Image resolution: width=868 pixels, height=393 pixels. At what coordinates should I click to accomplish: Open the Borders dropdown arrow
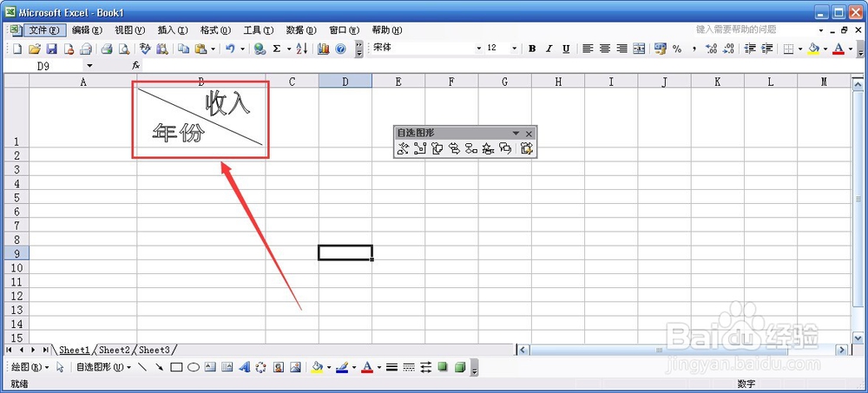point(800,49)
